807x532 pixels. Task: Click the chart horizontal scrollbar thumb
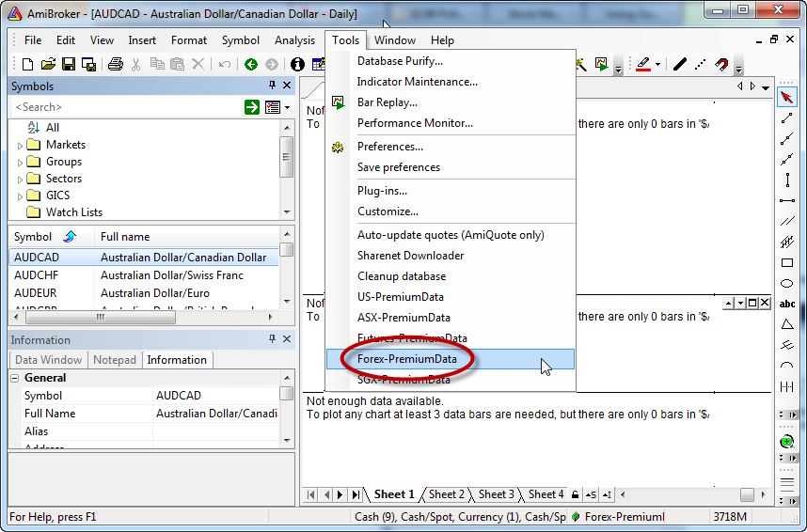coord(747,495)
